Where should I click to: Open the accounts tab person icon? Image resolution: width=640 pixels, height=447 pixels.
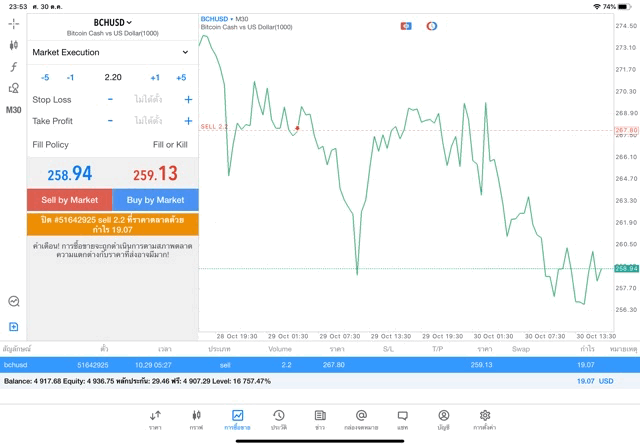tap(444, 420)
